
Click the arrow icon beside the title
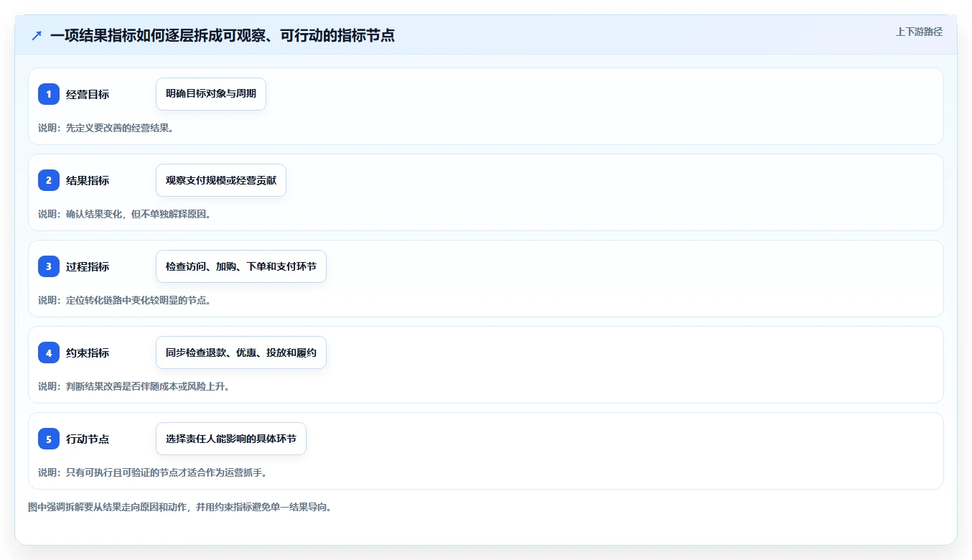[x=37, y=35]
